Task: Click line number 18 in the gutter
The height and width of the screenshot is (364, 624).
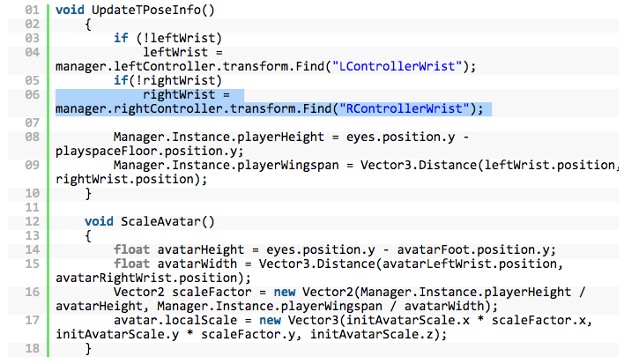Action: 33,348
